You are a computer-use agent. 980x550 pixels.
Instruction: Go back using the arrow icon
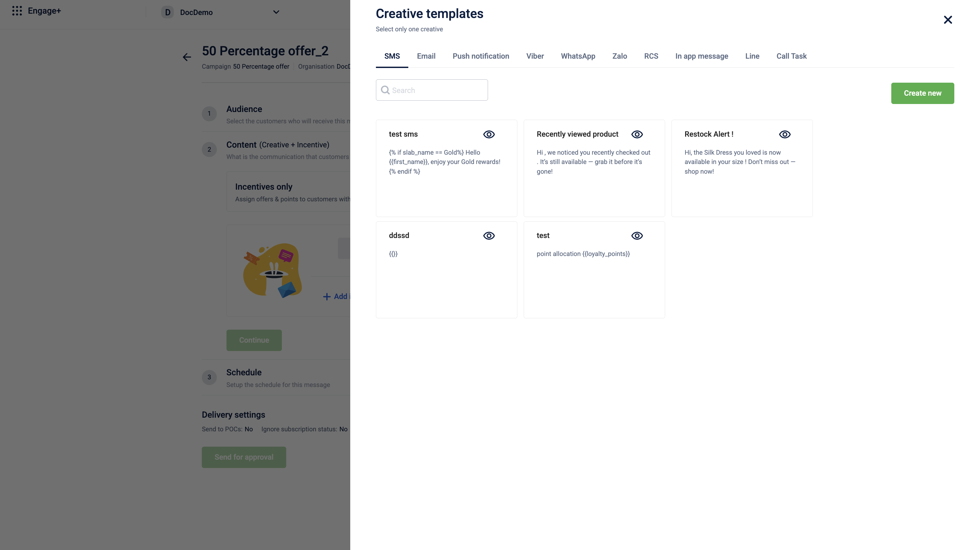(186, 57)
